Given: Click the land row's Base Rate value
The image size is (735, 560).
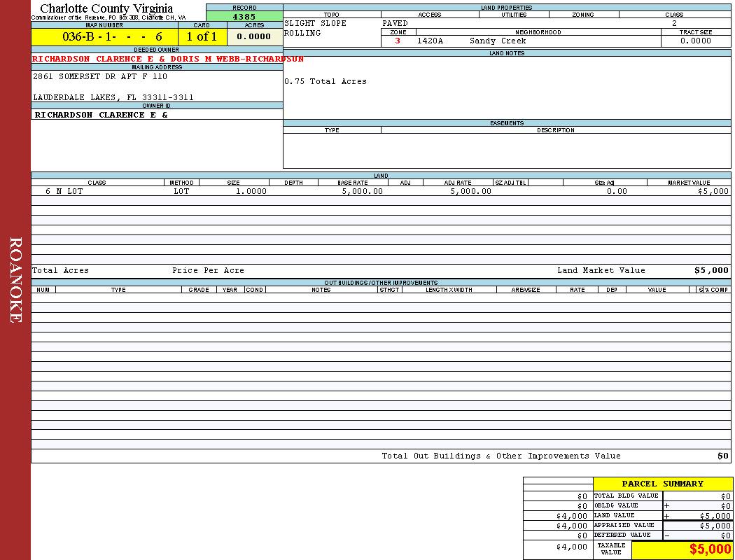Looking at the screenshot, I should tap(362, 191).
